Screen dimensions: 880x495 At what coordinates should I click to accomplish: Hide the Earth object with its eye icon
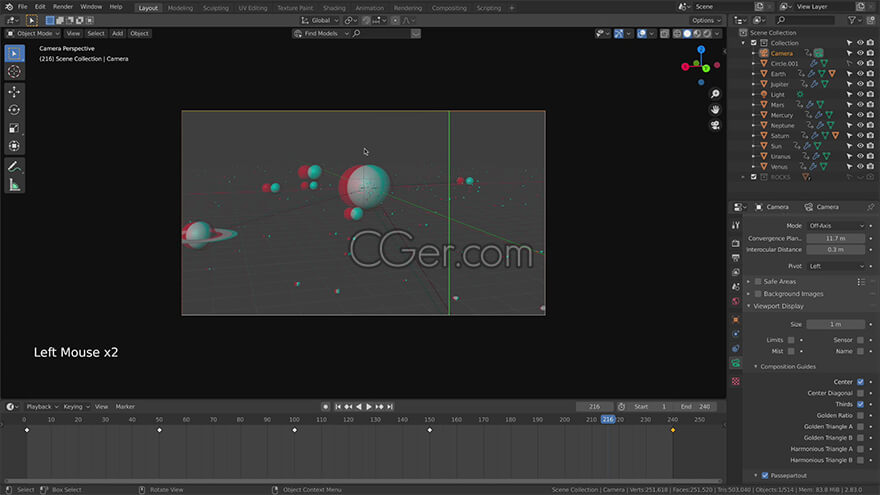click(x=860, y=74)
